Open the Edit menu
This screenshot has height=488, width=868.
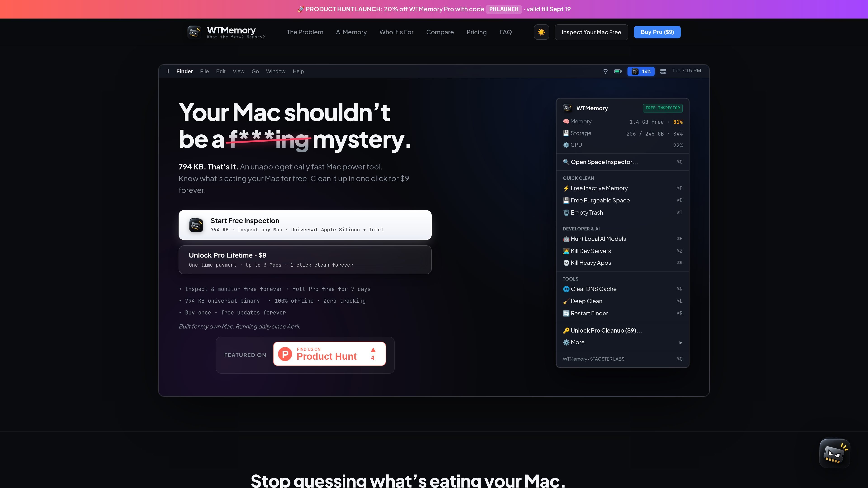(221, 71)
